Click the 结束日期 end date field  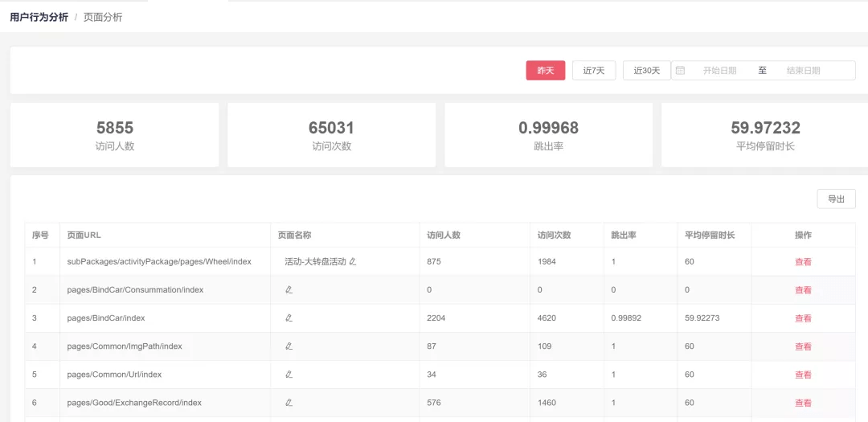[803, 71]
